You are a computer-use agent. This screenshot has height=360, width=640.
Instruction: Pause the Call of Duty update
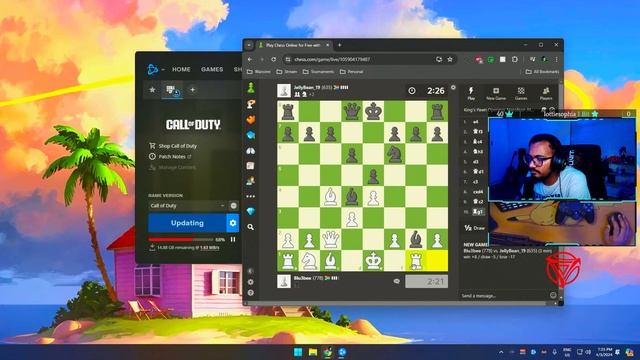tap(233, 239)
